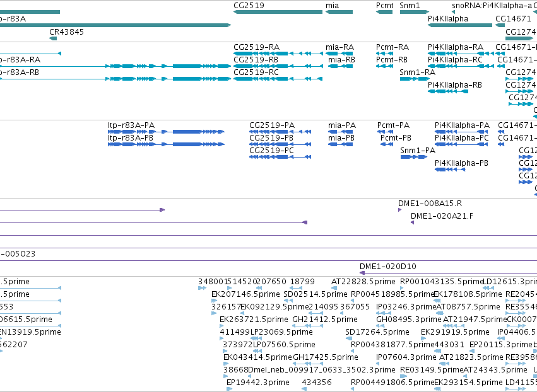537x392 pixels.
Task: Click the teal Pi4KIIalpha gene bar
Action: click(460, 25)
